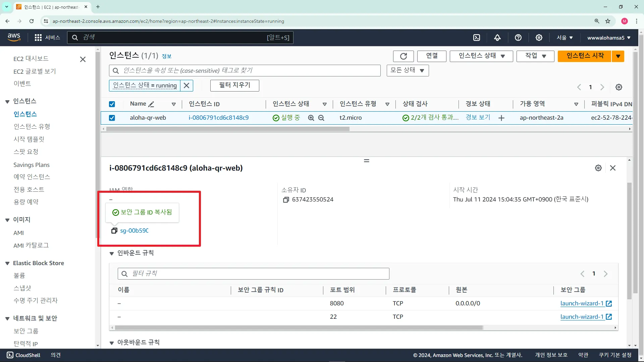Copy owner ID 637423550524 icon
The width and height of the screenshot is (644, 362).
pyautogui.click(x=286, y=200)
